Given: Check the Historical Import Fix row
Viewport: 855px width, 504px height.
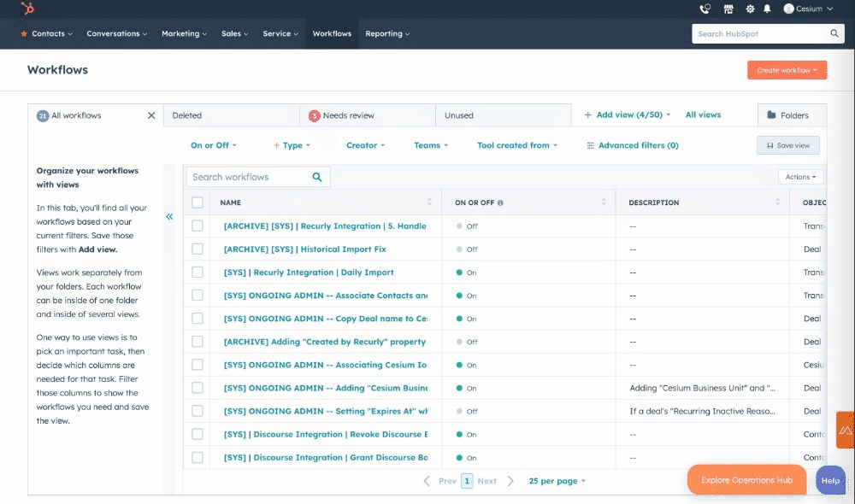Looking at the screenshot, I should [198, 249].
